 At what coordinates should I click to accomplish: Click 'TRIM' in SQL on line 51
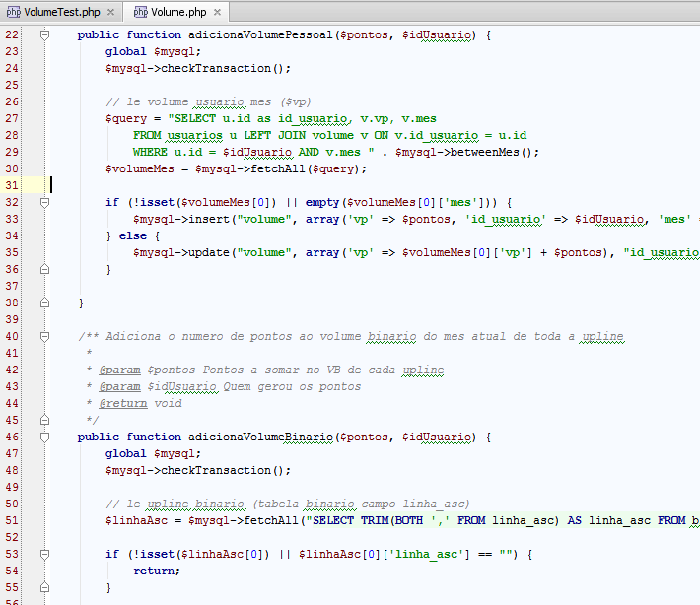[x=375, y=520]
